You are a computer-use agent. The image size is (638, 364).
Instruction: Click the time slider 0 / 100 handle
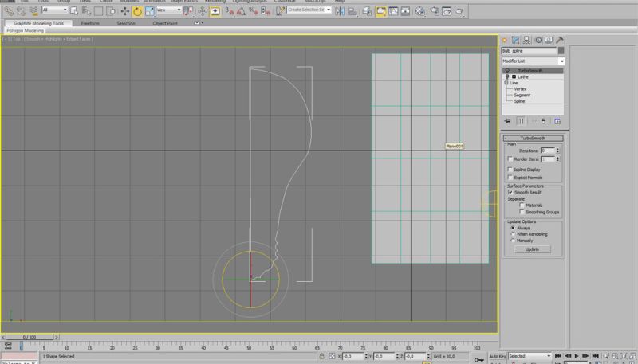tap(30, 337)
